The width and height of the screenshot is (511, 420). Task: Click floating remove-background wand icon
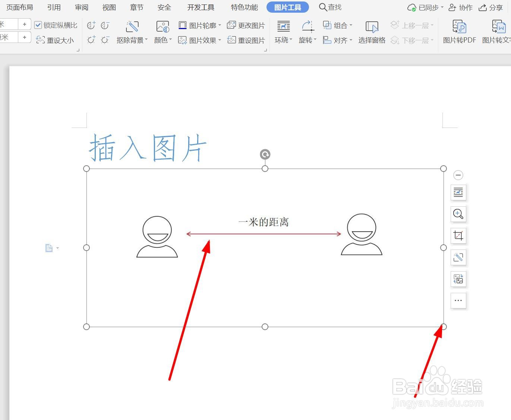click(x=458, y=257)
